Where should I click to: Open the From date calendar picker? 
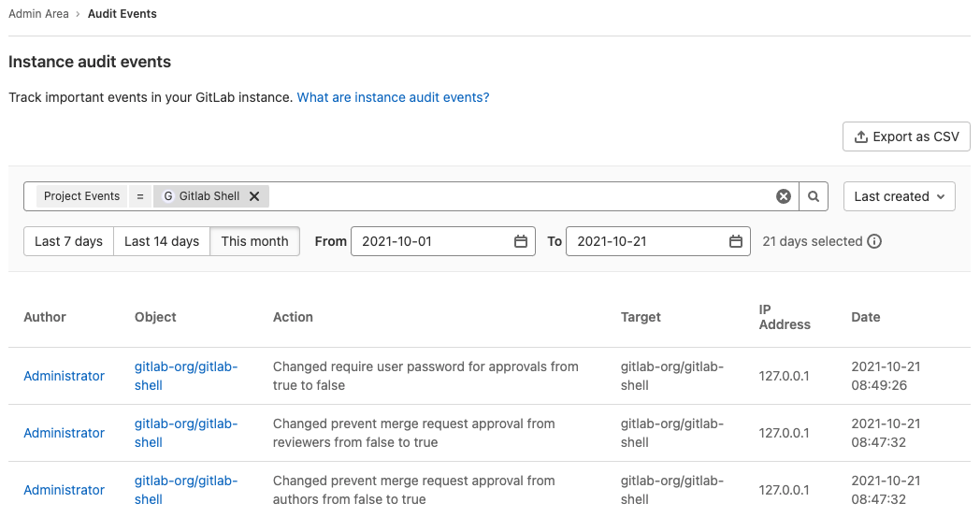point(521,241)
